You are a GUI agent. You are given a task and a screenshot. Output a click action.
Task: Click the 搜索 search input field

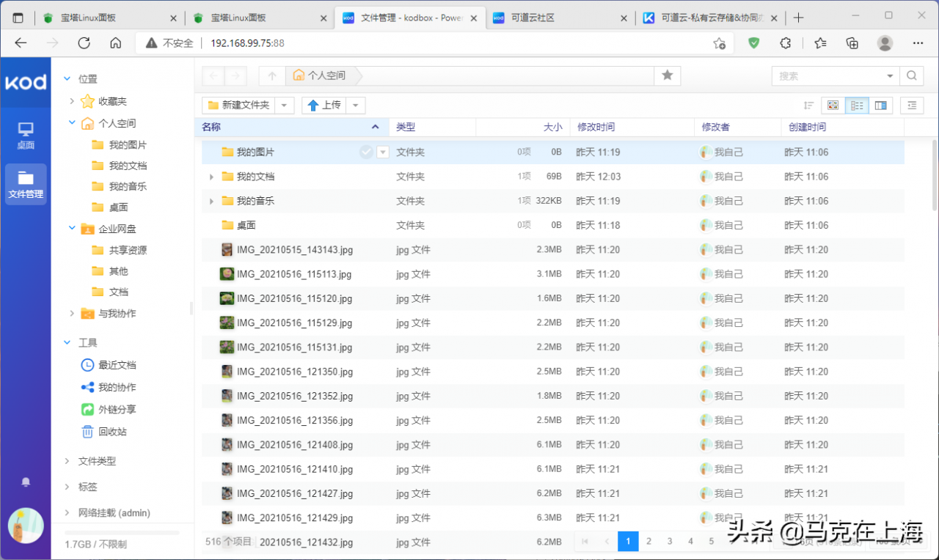click(829, 75)
